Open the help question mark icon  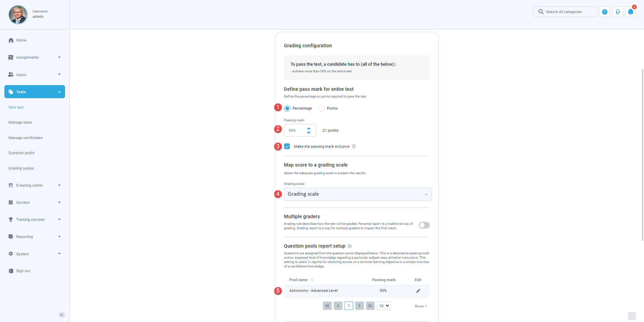click(x=604, y=12)
